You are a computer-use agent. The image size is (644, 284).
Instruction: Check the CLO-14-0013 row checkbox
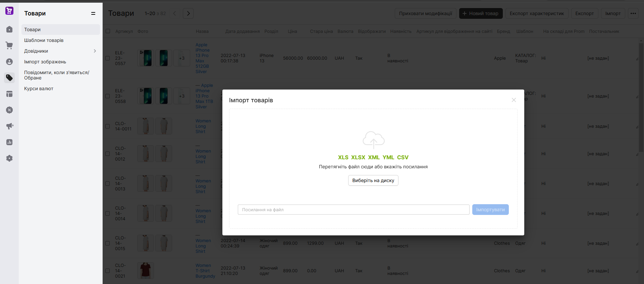point(108,183)
